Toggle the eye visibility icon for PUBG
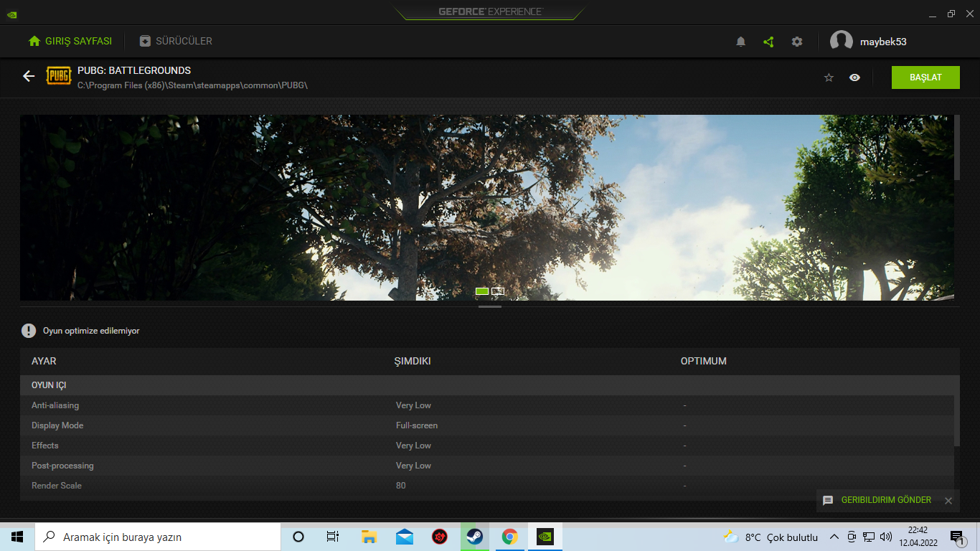The width and height of the screenshot is (980, 551). pos(854,77)
